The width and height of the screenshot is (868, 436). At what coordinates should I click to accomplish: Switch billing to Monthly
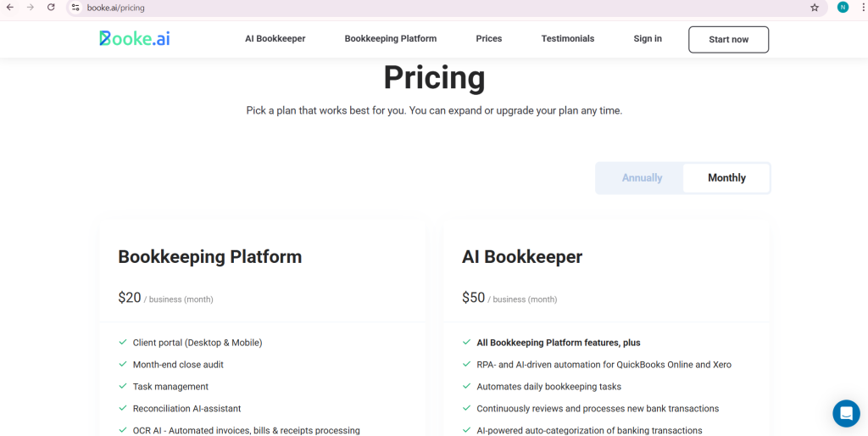(x=726, y=178)
